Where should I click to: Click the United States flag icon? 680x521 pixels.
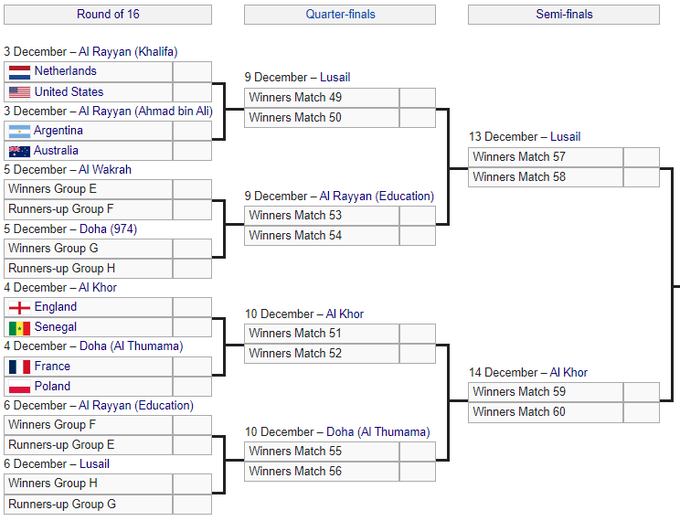[19, 92]
